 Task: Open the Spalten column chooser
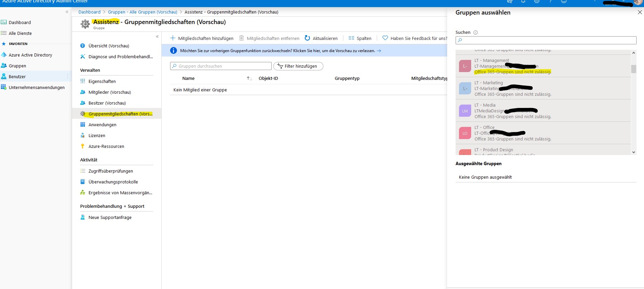pyautogui.click(x=360, y=38)
